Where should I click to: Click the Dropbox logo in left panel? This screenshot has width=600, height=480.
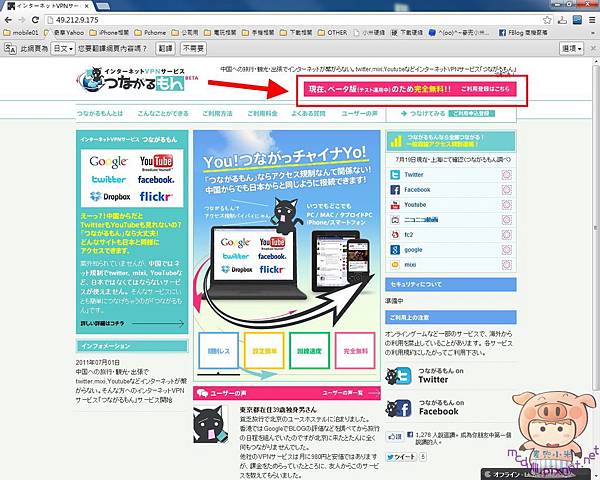click(x=110, y=196)
